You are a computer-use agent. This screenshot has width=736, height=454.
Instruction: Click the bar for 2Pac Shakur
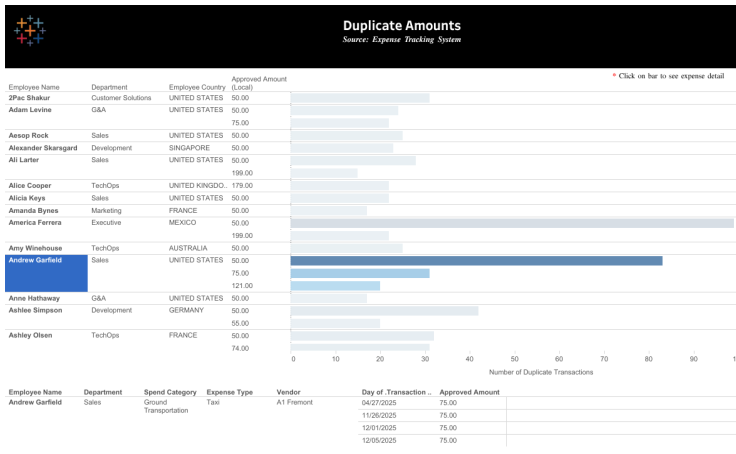360,98
